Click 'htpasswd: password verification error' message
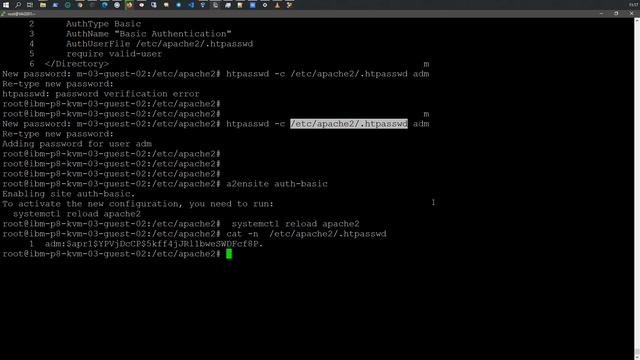Image resolution: width=640 pixels, height=360 pixels. (x=101, y=94)
